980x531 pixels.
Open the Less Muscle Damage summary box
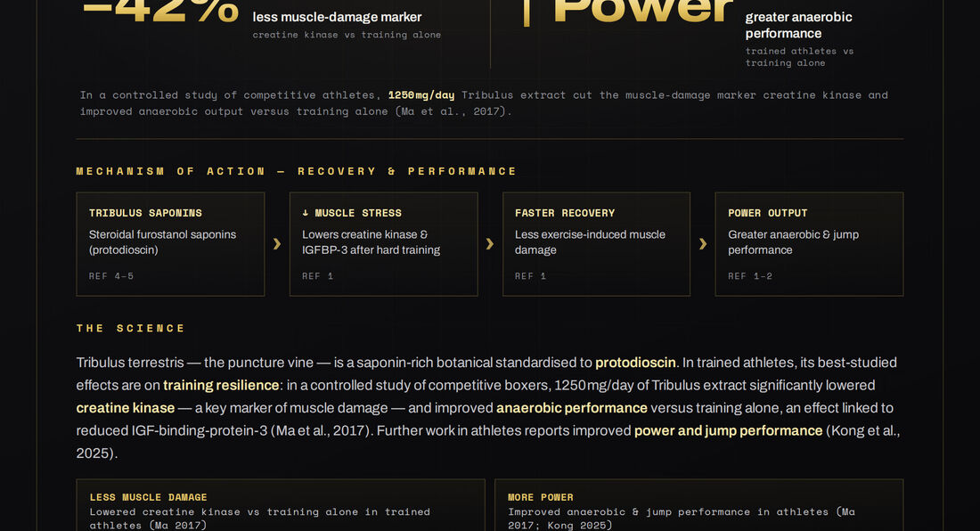pyautogui.click(x=281, y=505)
